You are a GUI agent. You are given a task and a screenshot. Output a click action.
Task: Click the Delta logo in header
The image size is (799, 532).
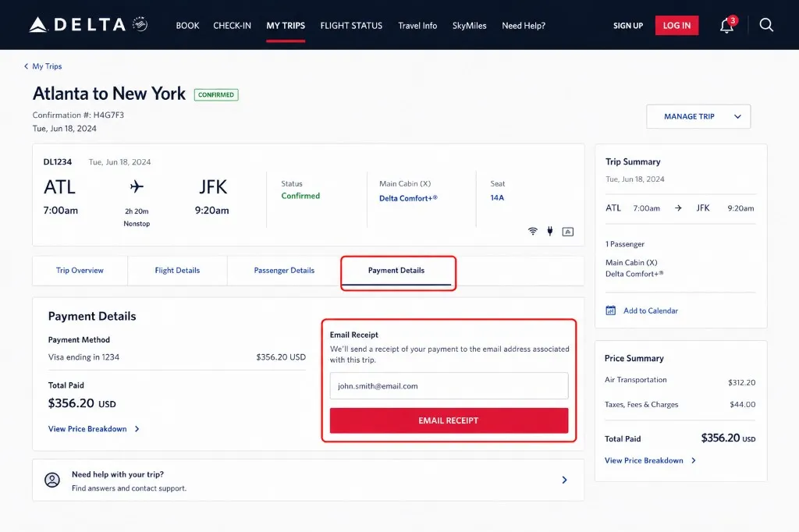coord(88,24)
